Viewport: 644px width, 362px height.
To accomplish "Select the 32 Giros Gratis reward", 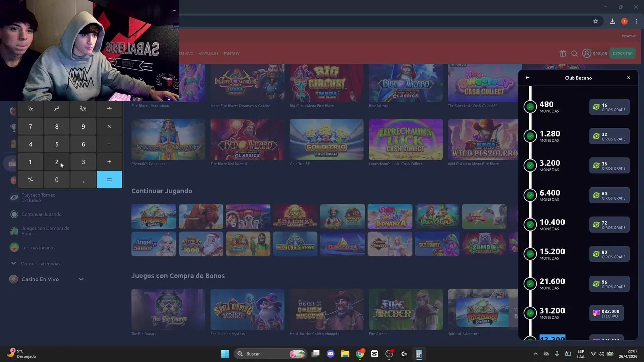I will pos(609,136).
